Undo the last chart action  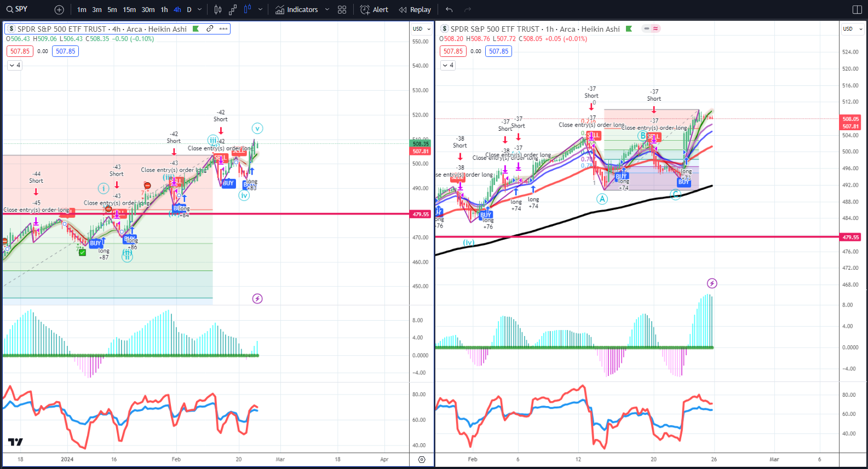point(449,10)
